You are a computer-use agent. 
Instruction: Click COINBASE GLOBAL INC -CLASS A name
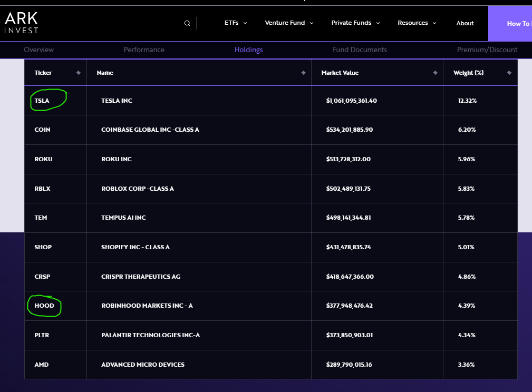click(150, 130)
